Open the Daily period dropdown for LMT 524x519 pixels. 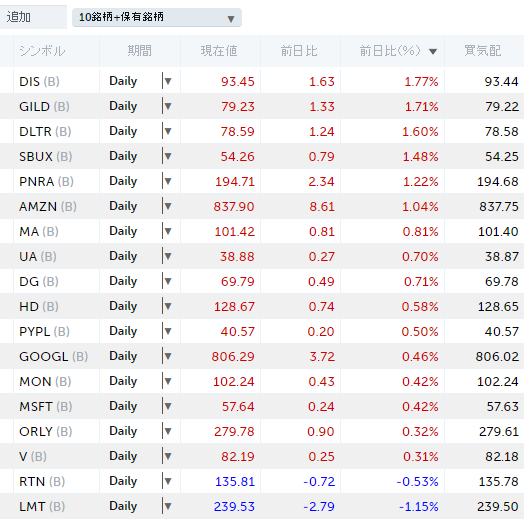(140, 506)
